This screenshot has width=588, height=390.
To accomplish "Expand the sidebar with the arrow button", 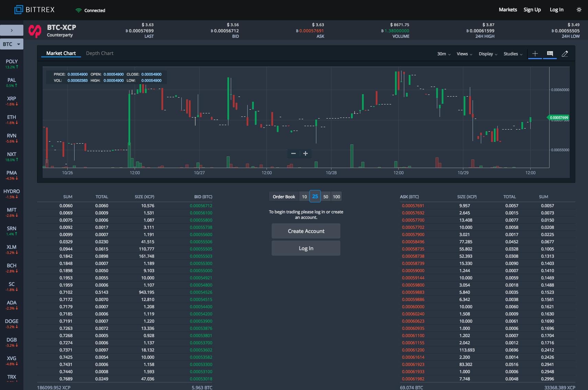I will (12, 30).
